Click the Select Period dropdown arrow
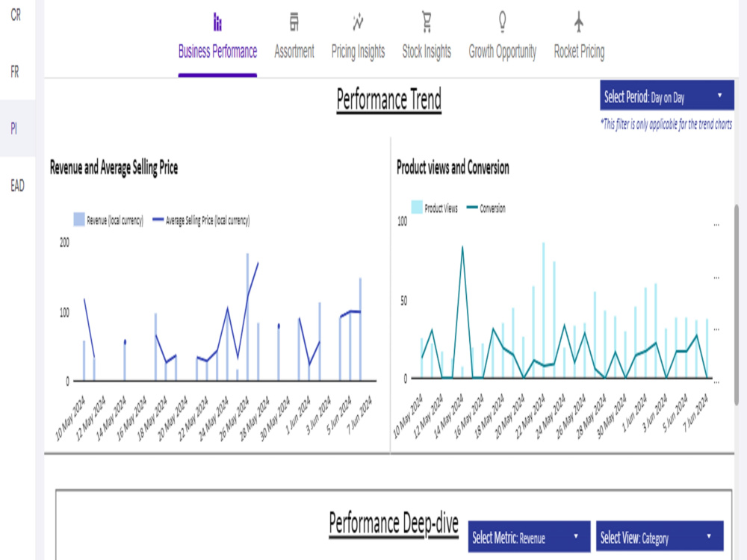This screenshot has width=747, height=560. pos(719,96)
